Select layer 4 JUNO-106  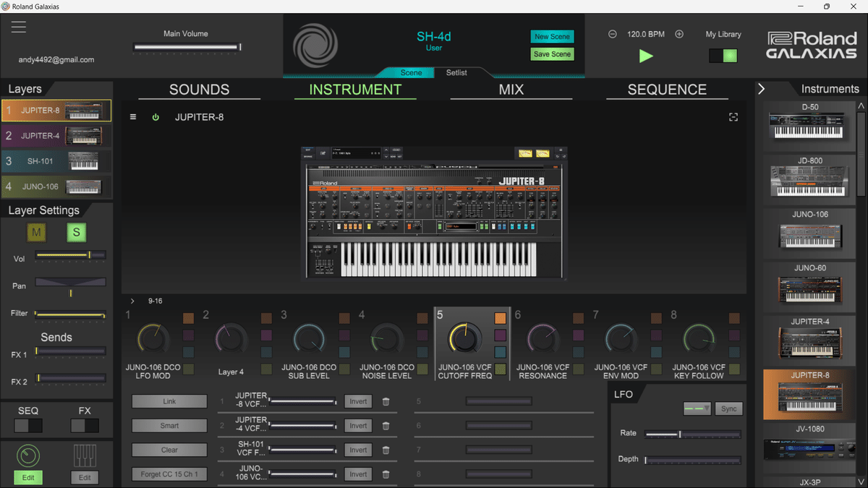(56, 187)
